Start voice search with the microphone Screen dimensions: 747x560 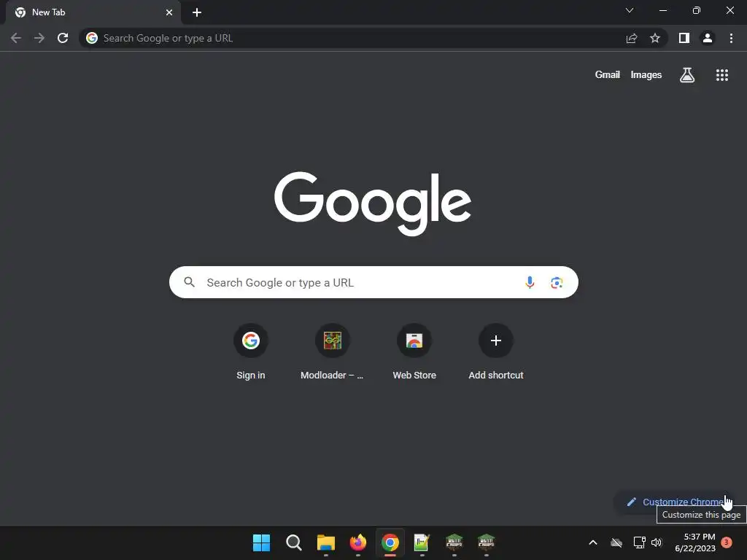pyautogui.click(x=530, y=282)
